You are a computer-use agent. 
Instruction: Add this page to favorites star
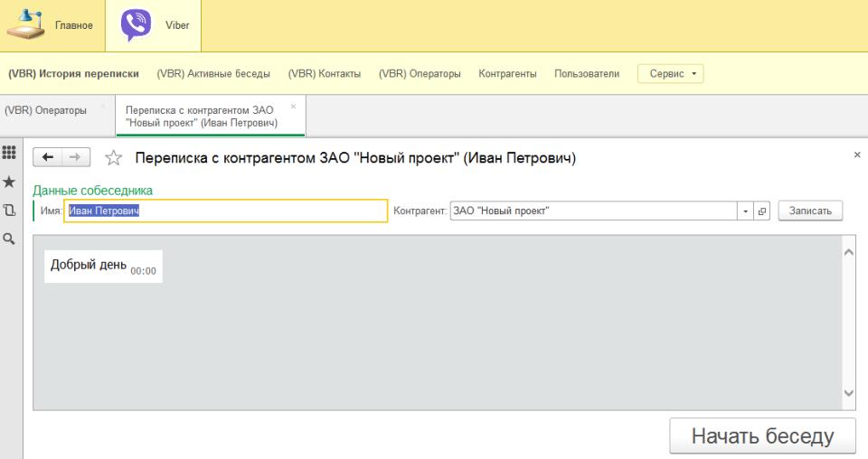[x=115, y=159]
